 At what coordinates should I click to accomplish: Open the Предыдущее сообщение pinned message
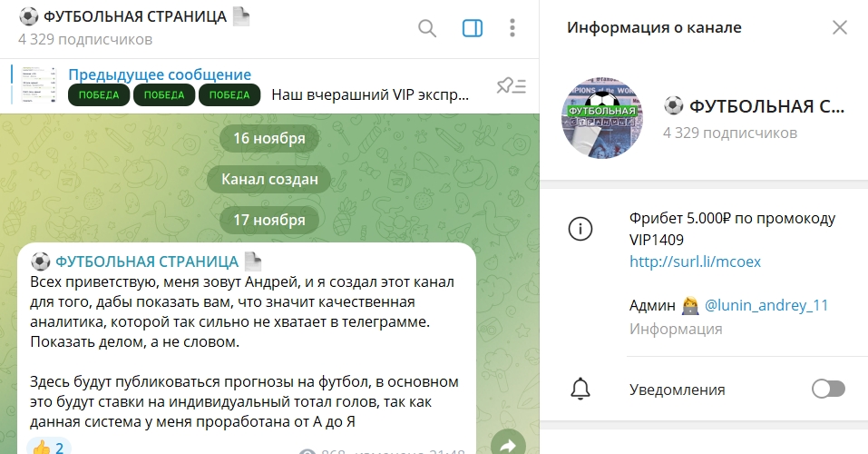click(x=160, y=74)
